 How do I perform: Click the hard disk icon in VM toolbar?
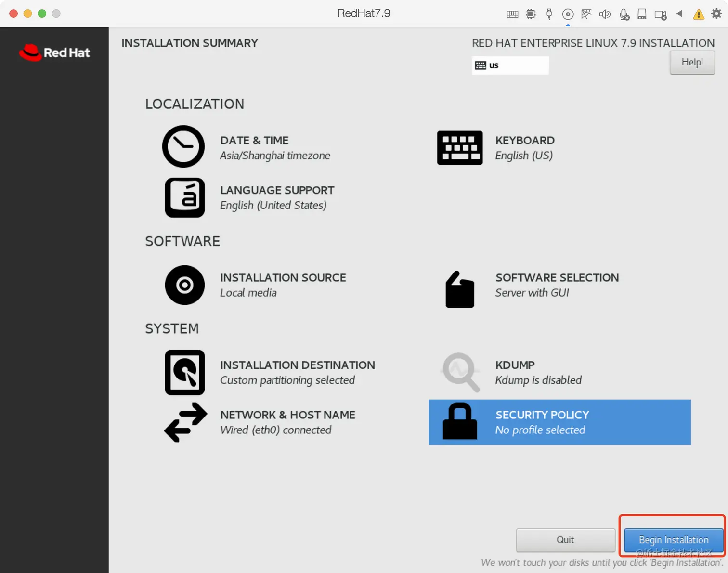(x=642, y=14)
